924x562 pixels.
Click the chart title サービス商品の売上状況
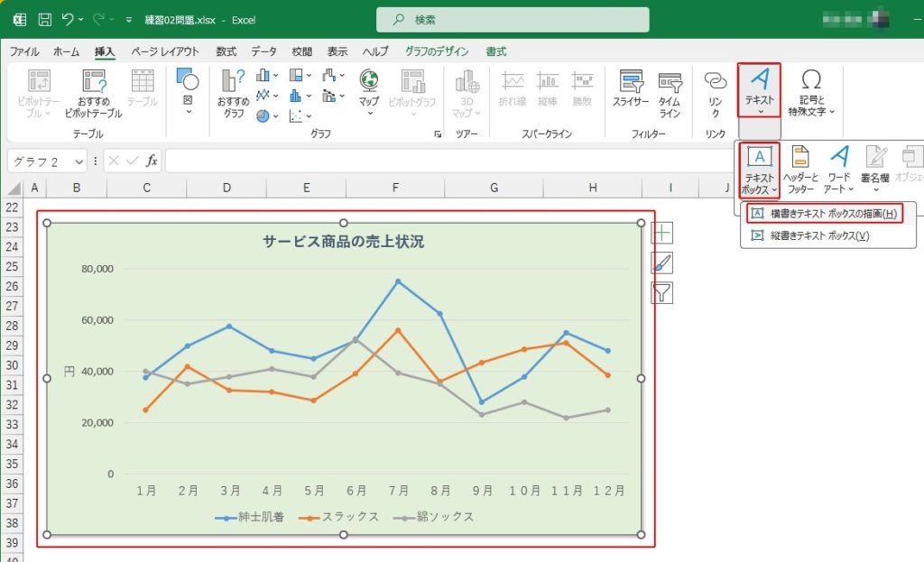(343, 241)
